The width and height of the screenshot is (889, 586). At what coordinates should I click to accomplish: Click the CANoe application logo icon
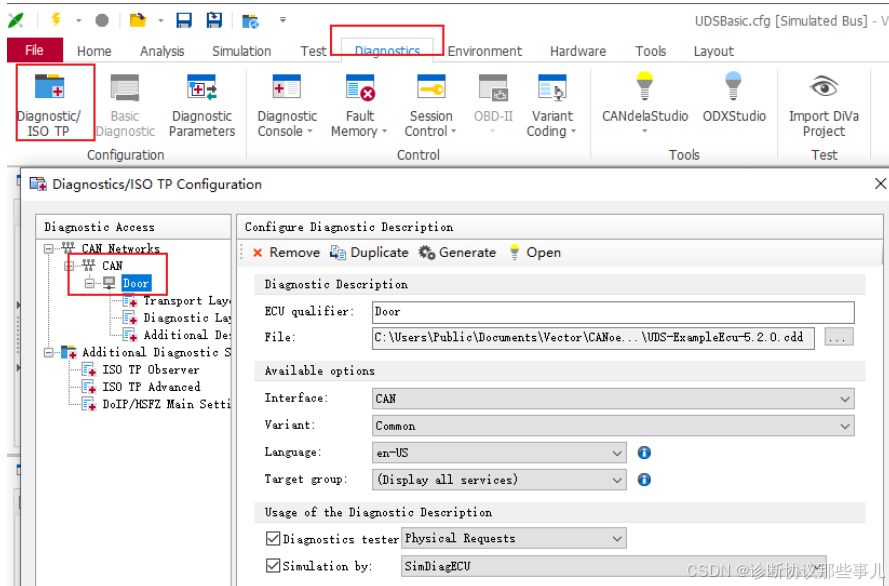coord(16,20)
